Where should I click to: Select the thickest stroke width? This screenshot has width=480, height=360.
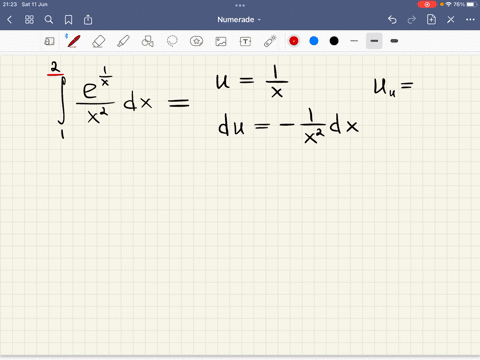pos(394,41)
